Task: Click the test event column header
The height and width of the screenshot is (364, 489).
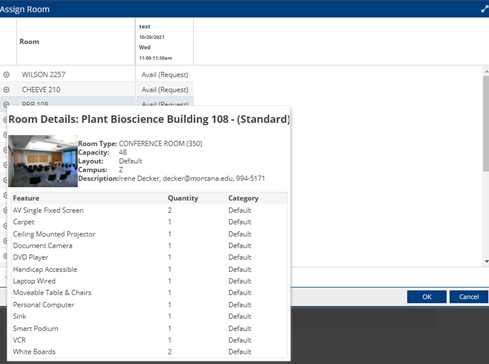Action: [164, 42]
